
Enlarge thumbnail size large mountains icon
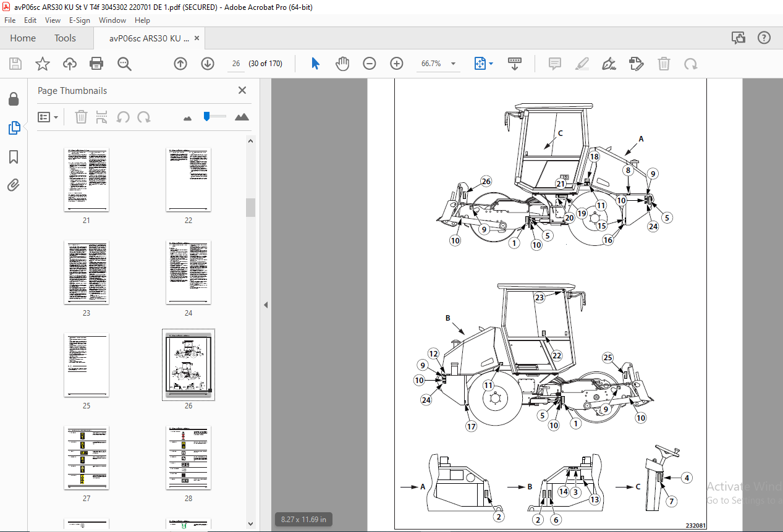tap(242, 117)
